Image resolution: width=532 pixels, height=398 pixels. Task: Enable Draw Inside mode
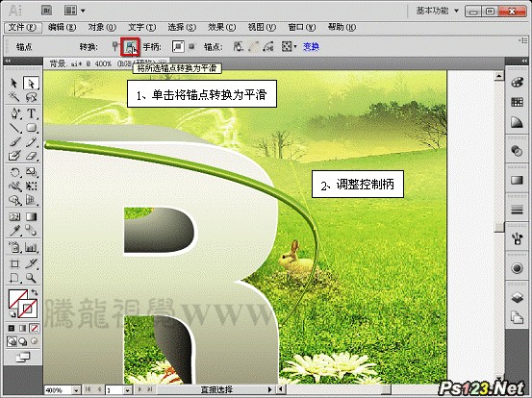pyautogui.click(x=34, y=341)
